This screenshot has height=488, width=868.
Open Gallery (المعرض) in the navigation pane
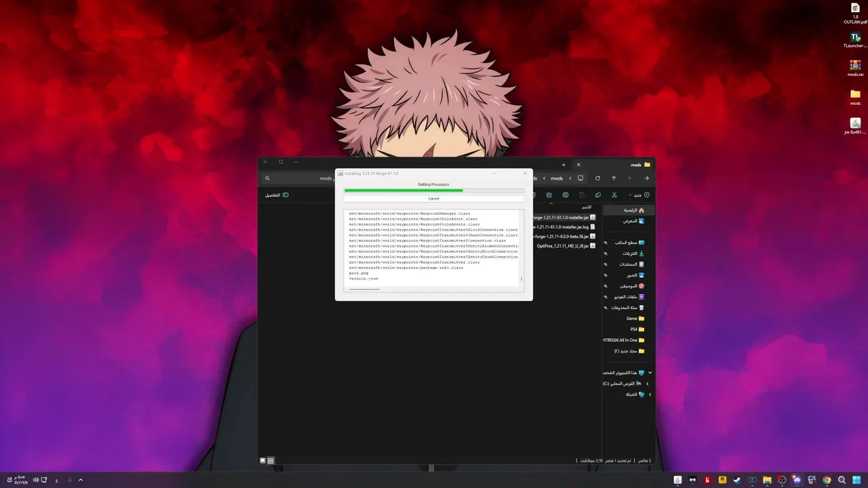(x=634, y=220)
